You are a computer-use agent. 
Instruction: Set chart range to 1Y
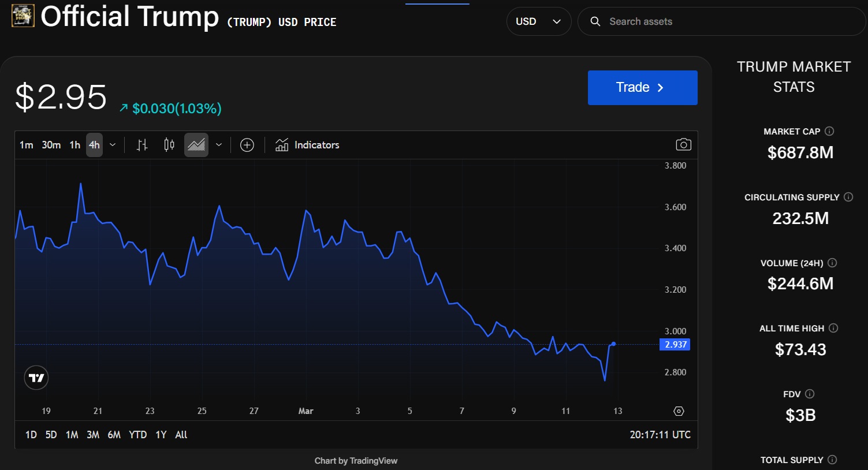[x=161, y=435]
